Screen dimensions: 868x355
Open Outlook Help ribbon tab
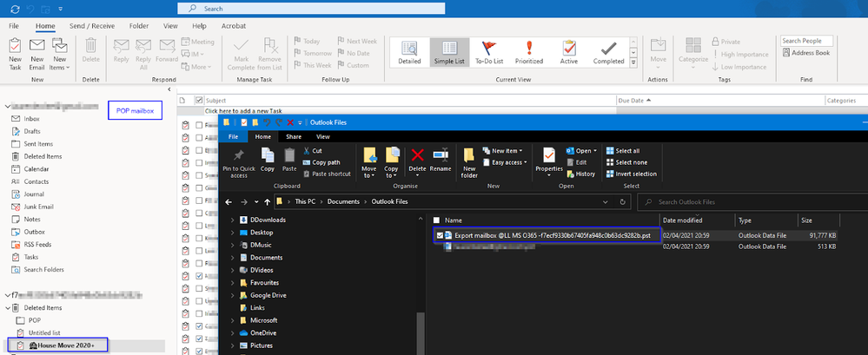click(199, 26)
